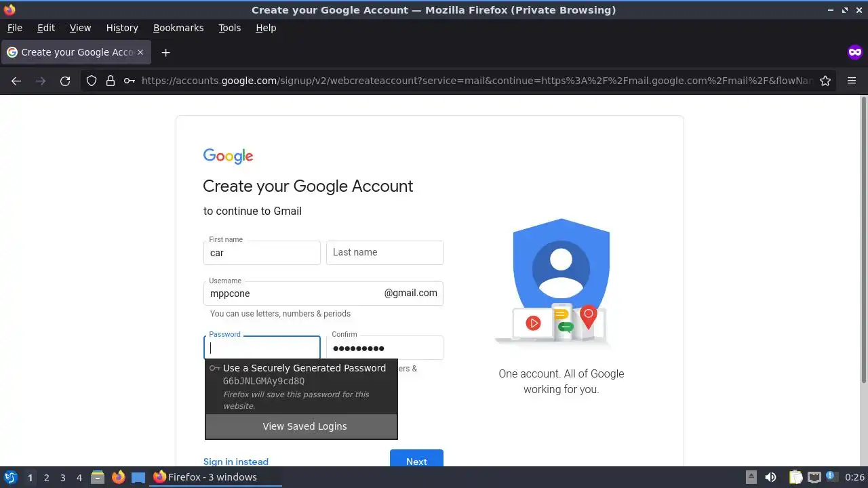Go back to the previous page
Viewport: 868px width, 488px height.
click(16, 81)
